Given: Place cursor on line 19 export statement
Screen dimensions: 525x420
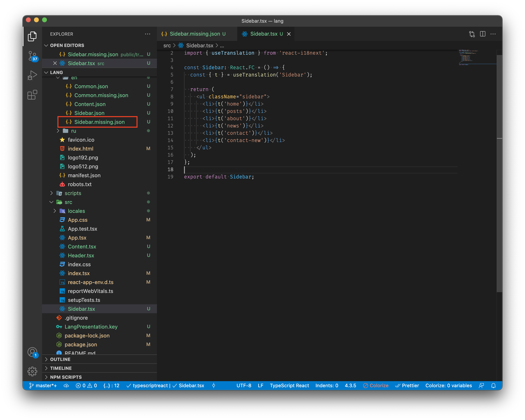Looking at the screenshot, I should (x=219, y=177).
